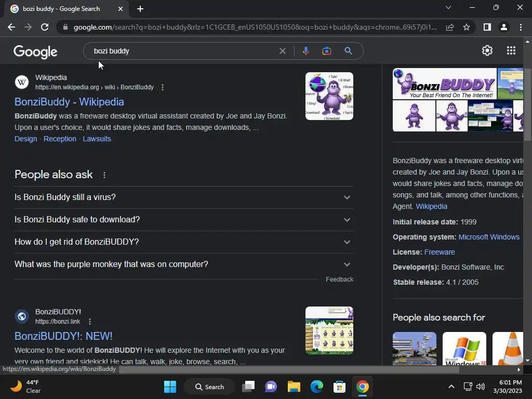Open the Freeware license link
The height and width of the screenshot is (399, 532).
[x=440, y=252]
